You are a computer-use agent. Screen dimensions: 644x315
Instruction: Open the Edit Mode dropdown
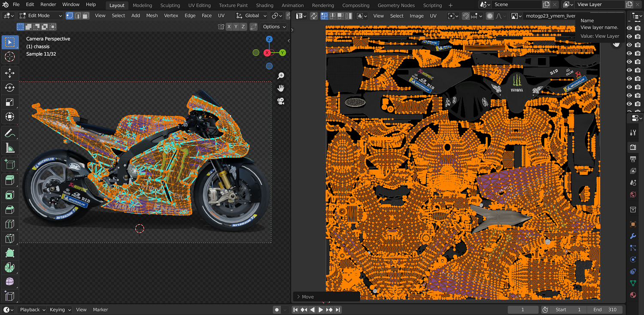point(39,16)
